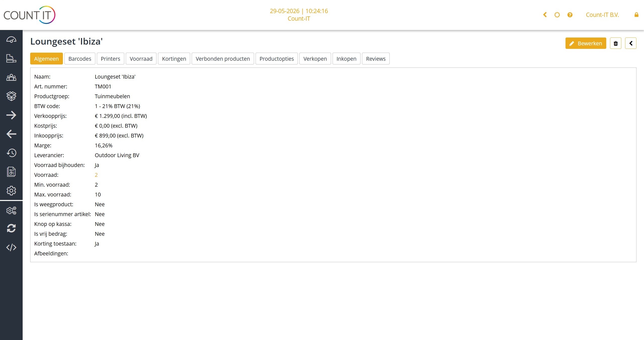The height and width of the screenshot is (340, 644).
Task: Click the article number TM001
Action: [103, 86]
